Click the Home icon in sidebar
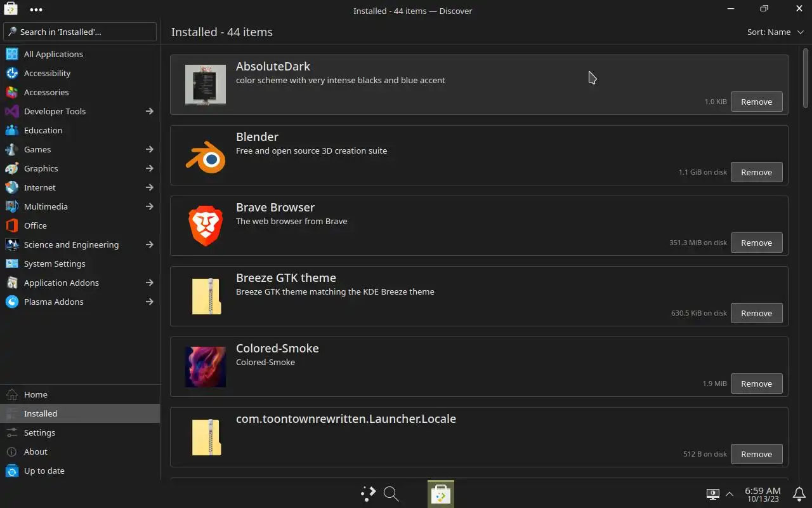 12,394
